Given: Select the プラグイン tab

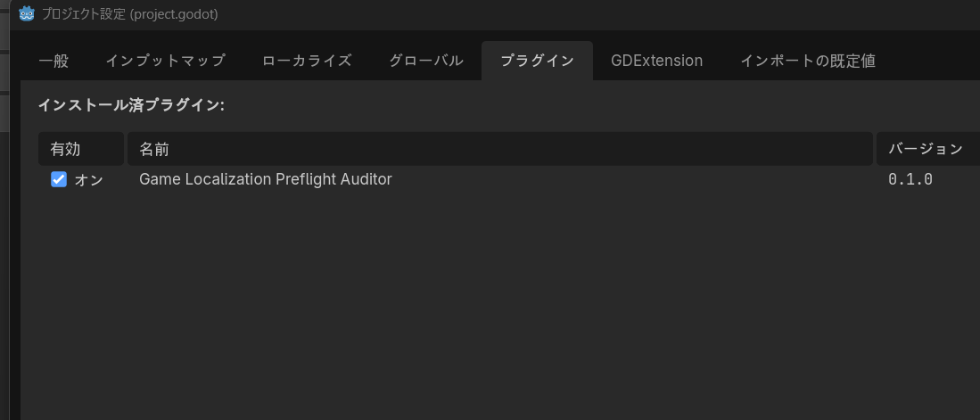Looking at the screenshot, I should pyautogui.click(x=538, y=61).
